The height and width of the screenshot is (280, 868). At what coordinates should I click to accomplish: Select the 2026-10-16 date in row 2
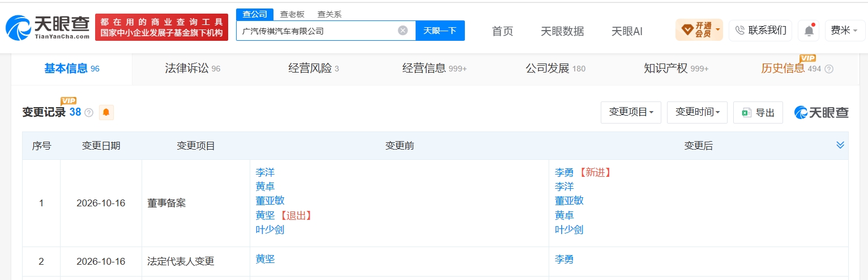coord(101,261)
